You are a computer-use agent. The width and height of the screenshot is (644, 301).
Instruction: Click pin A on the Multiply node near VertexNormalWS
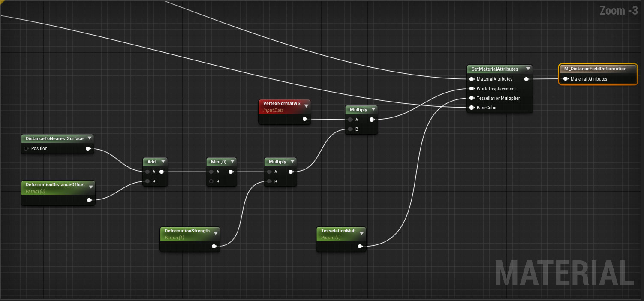(x=350, y=120)
